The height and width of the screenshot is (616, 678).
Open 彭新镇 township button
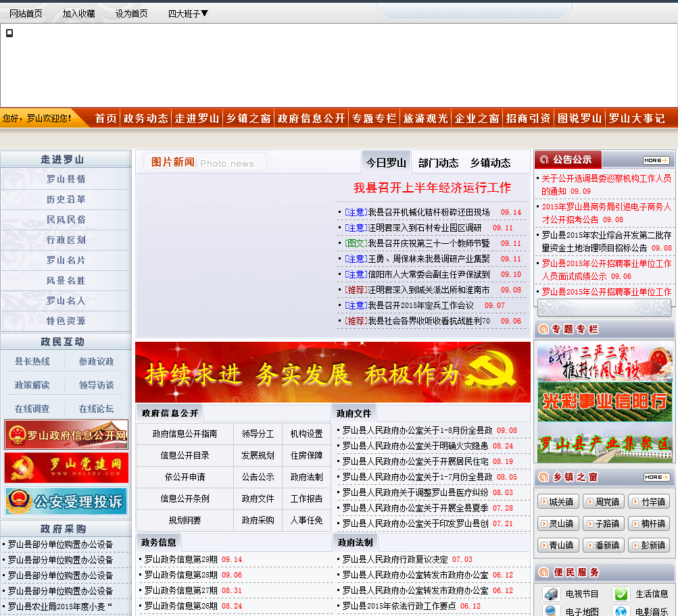click(649, 545)
